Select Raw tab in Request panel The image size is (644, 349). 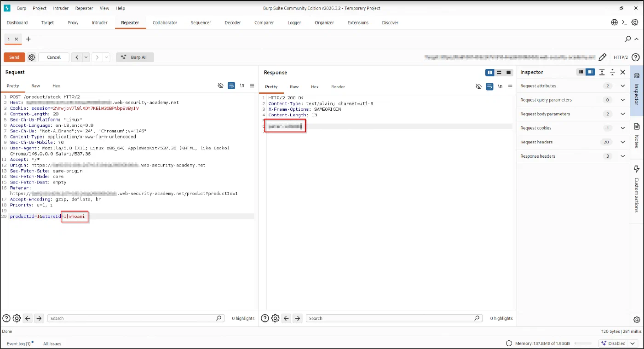[x=35, y=86]
